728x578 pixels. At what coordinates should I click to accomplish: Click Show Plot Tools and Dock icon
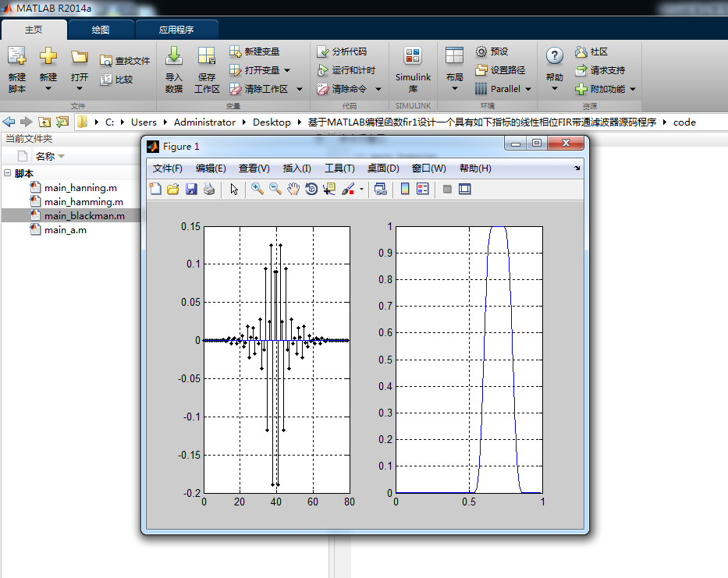465,189
